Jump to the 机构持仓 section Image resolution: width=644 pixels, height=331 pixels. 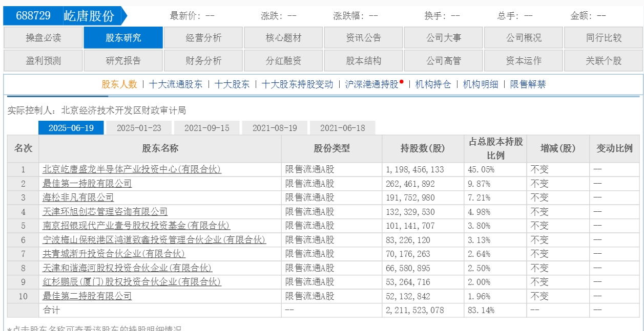[433, 84]
